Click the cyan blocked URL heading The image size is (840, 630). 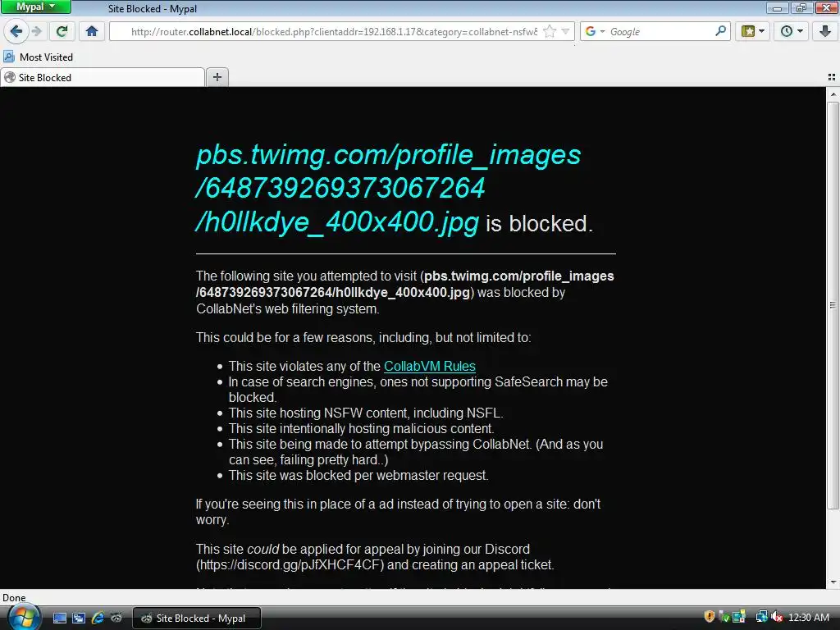click(x=388, y=188)
